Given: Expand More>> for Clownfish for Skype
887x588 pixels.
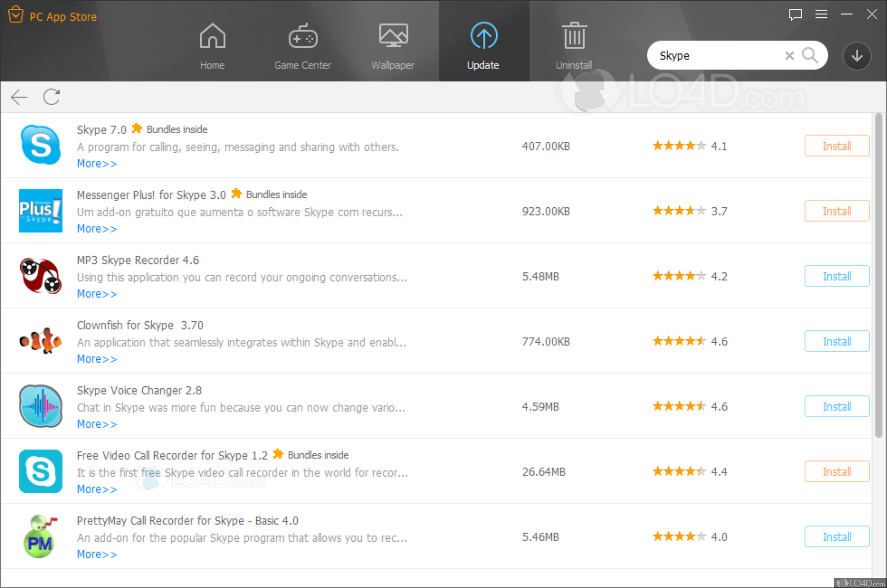Looking at the screenshot, I should [x=97, y=359].
